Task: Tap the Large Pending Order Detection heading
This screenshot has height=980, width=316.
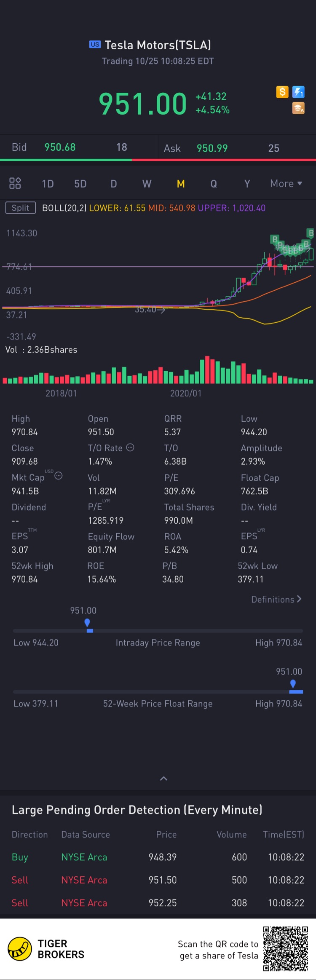Action: 137,810
